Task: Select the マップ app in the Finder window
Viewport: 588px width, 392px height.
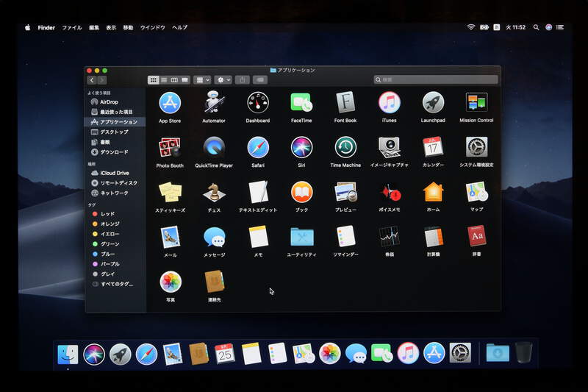Action: tap(476, 192)
